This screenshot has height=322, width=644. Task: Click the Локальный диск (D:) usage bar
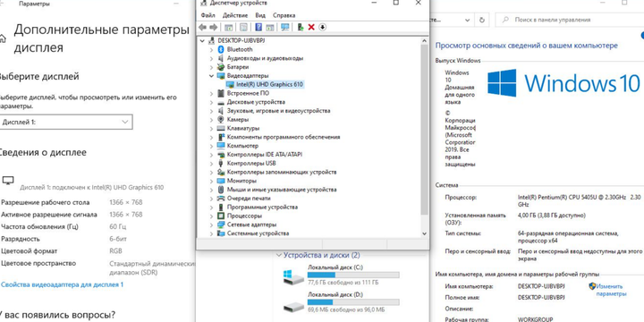pos(353,302)
